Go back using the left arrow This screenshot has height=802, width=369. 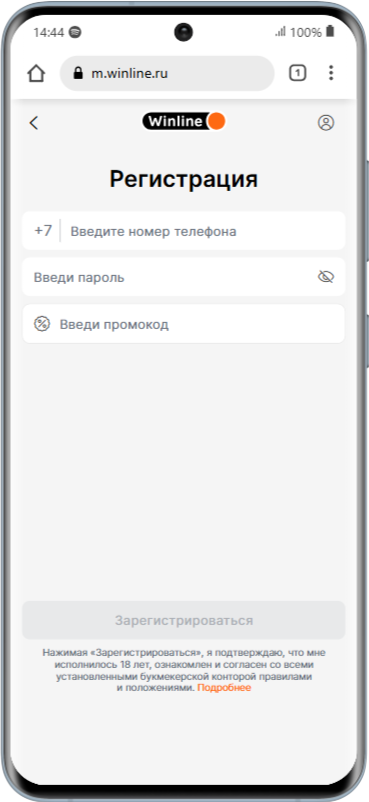pyautogui.click(x=34, y=123)
